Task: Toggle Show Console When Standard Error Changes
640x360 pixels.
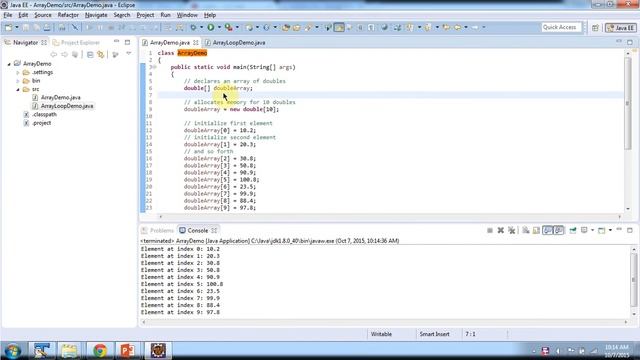Action: pyautogui.click(x=559, y=231)
